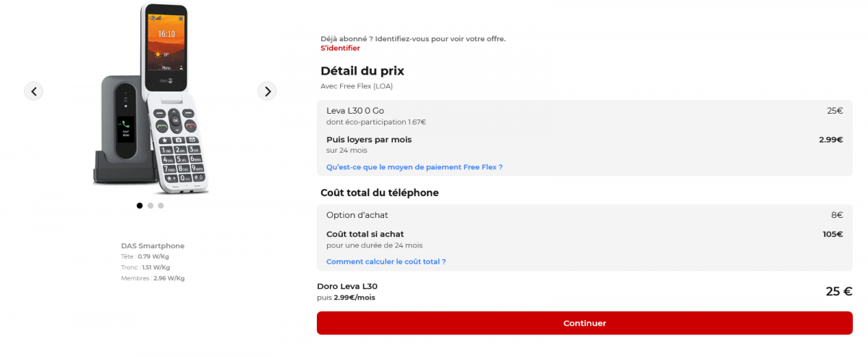Click the 'DAS Smartphone' label

tap(153, 245)
